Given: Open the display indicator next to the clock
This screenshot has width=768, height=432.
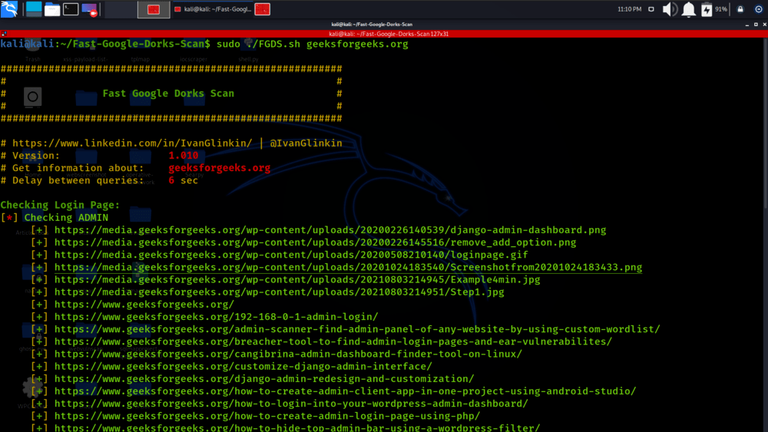Looking at the screenshot, I should pos(651,9).
